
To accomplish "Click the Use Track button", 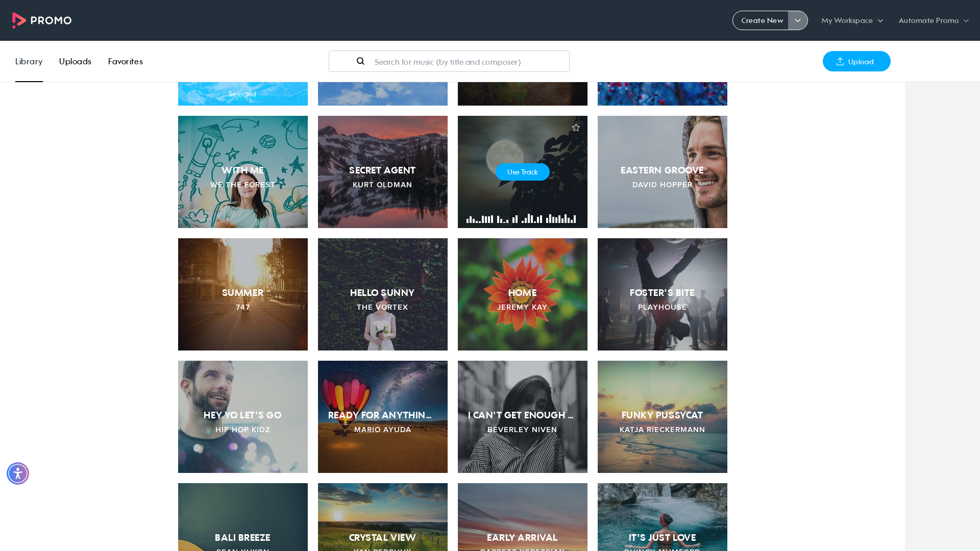I will [523, 172].
